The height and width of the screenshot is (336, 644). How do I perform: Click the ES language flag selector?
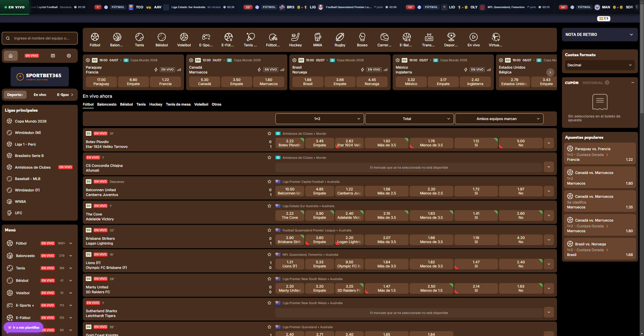[x=604, y=18]
